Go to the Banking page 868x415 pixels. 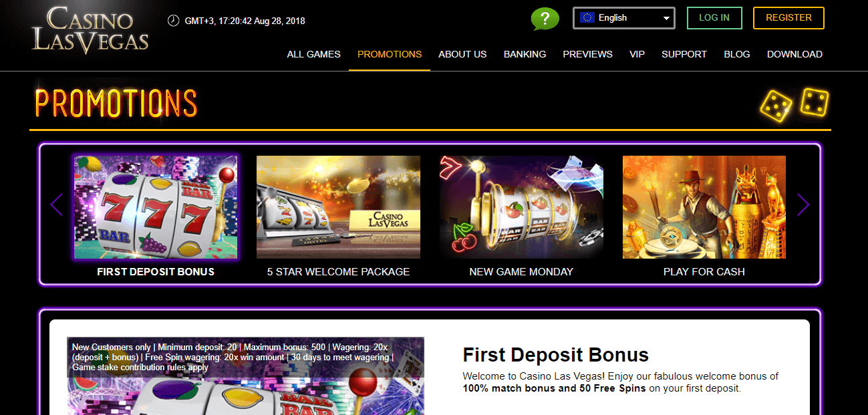click(x=525, y=54)
